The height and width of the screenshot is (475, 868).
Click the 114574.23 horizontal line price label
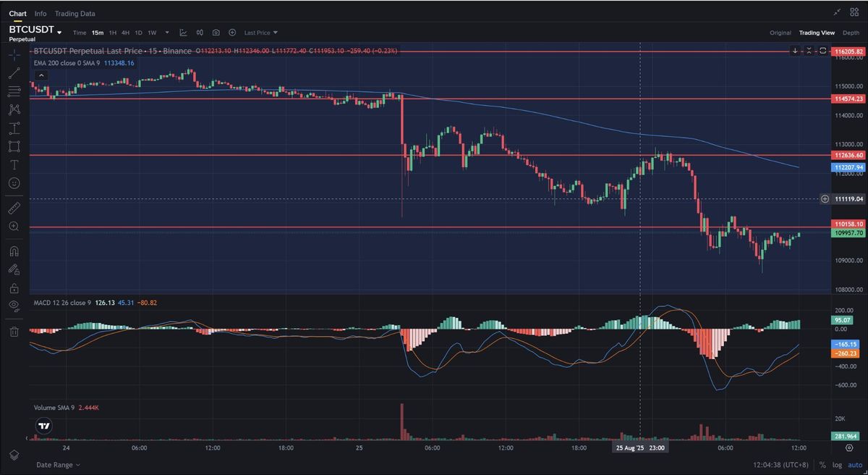848,98
